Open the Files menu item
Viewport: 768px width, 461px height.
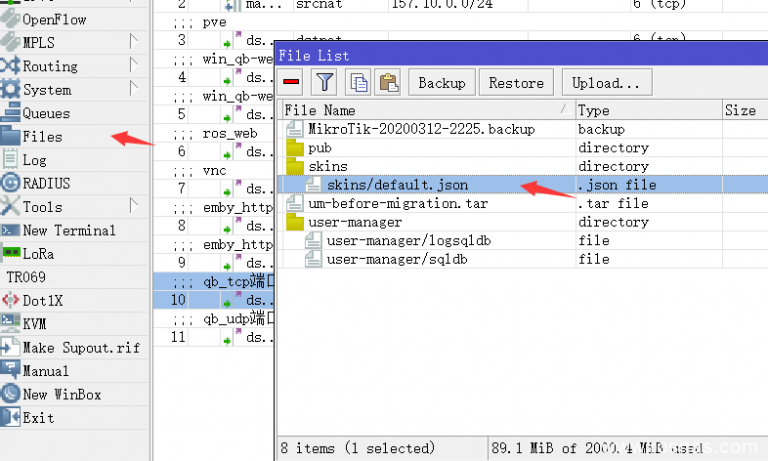pos(42,136)
